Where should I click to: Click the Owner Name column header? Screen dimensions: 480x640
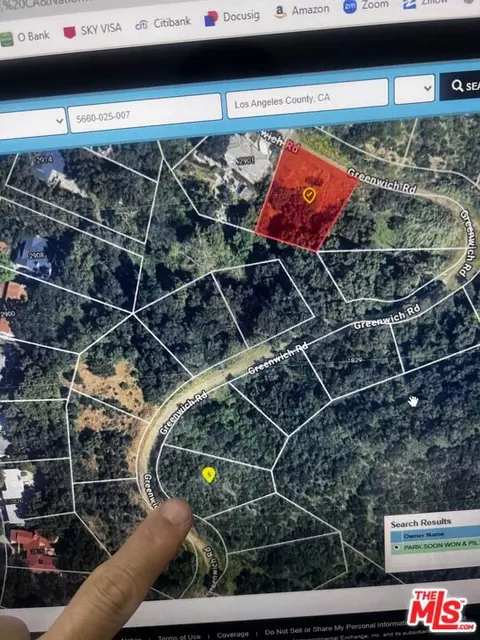click(424, 535)
